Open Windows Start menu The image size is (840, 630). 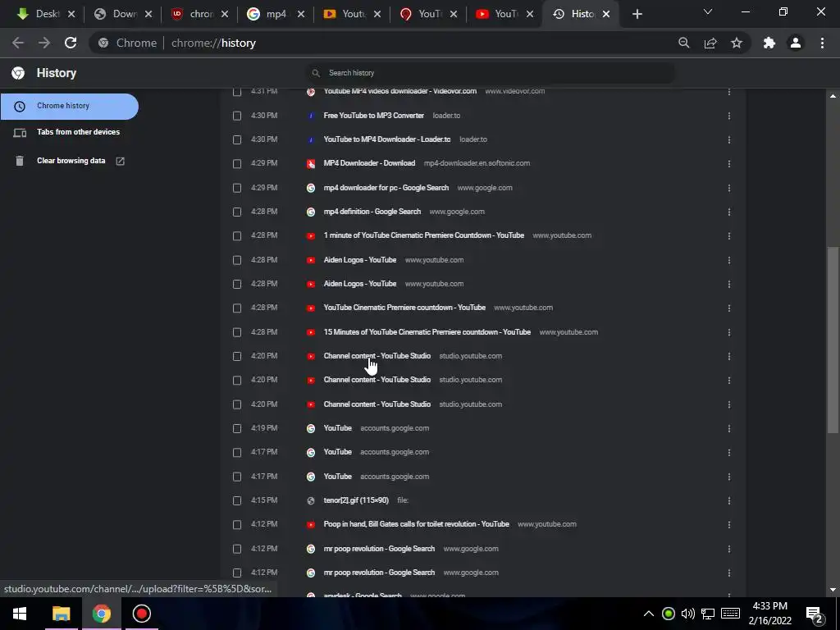click(20, 614)
